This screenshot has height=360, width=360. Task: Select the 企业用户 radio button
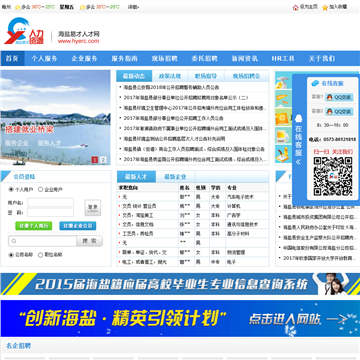coord(41,189)
